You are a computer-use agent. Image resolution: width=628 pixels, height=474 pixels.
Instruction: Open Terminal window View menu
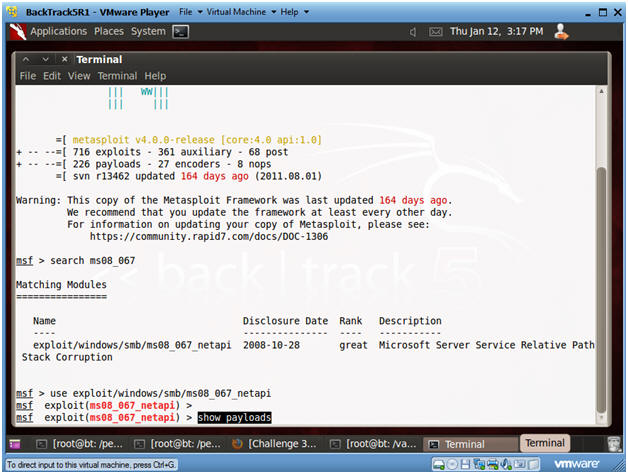pos(79,76)
